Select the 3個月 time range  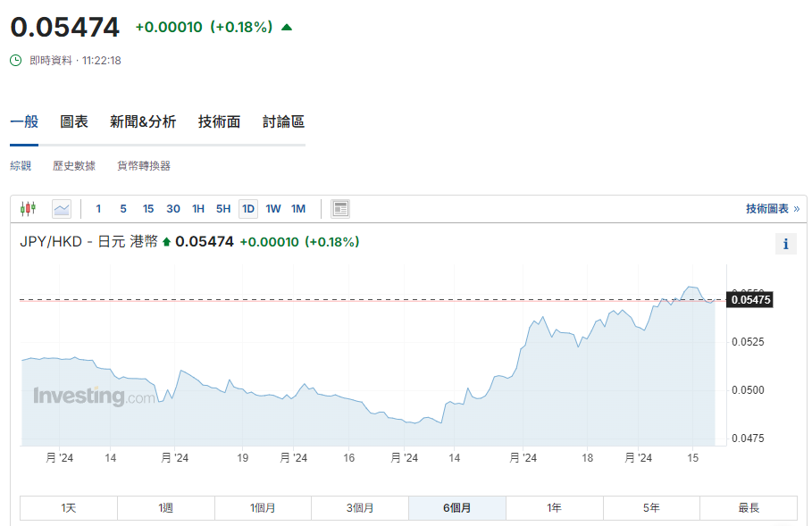point(360,508)
